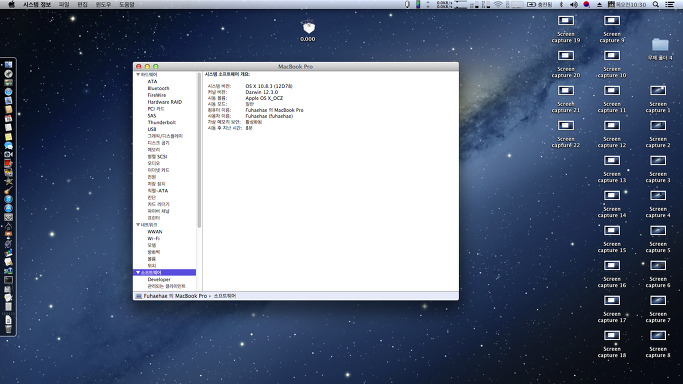
Task: Select WWAN under 네트워크
Action: (155, 232)
